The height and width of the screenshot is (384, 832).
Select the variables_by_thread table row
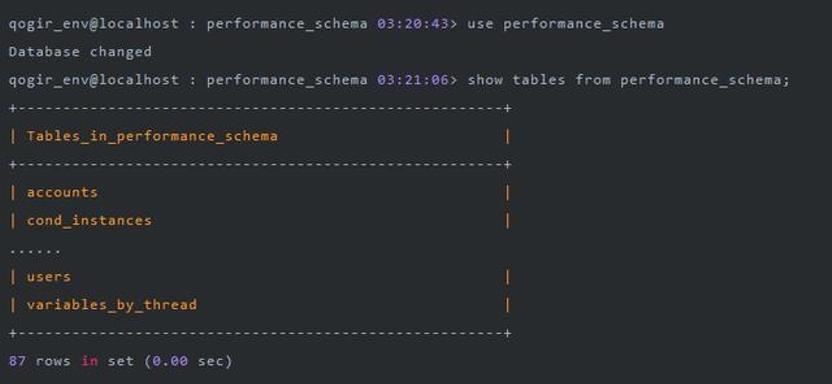[x=260, y=305]
